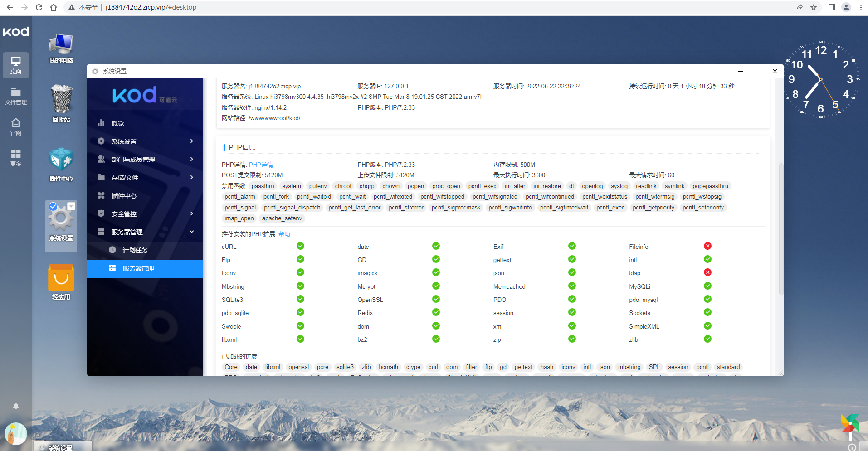Click the red X status next to Fileinfo
The width and height of the screenshot is (868, 451).
point(707,246)
